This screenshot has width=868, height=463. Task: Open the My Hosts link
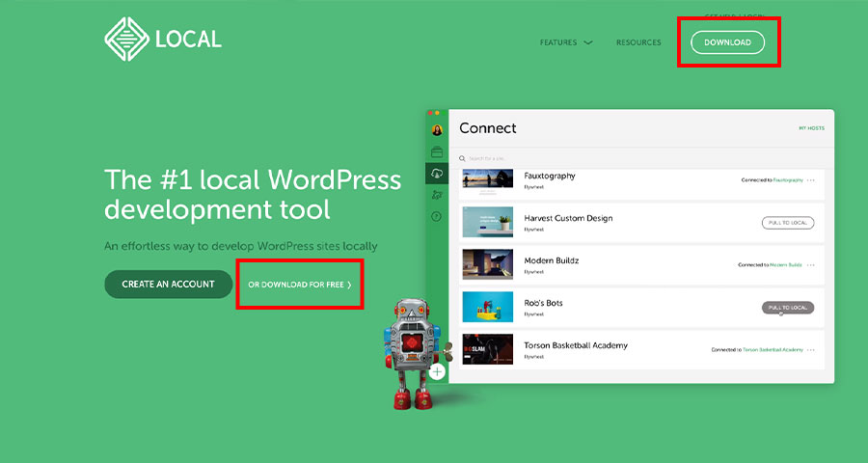click(810, 128)
